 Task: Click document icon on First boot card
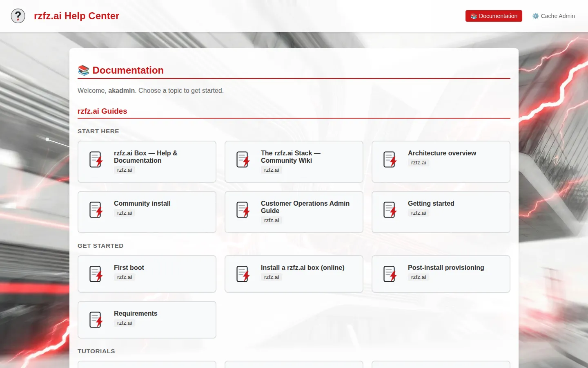coord(96,274)
